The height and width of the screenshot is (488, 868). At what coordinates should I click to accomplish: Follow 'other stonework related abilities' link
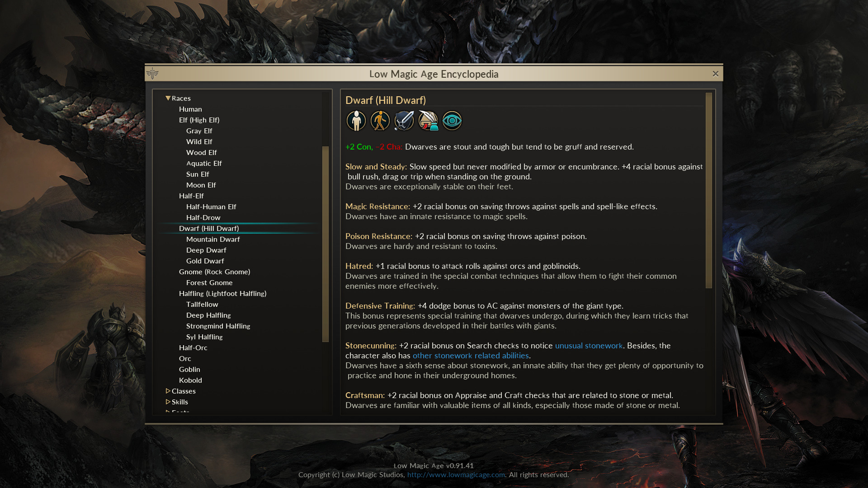point(471,356)
